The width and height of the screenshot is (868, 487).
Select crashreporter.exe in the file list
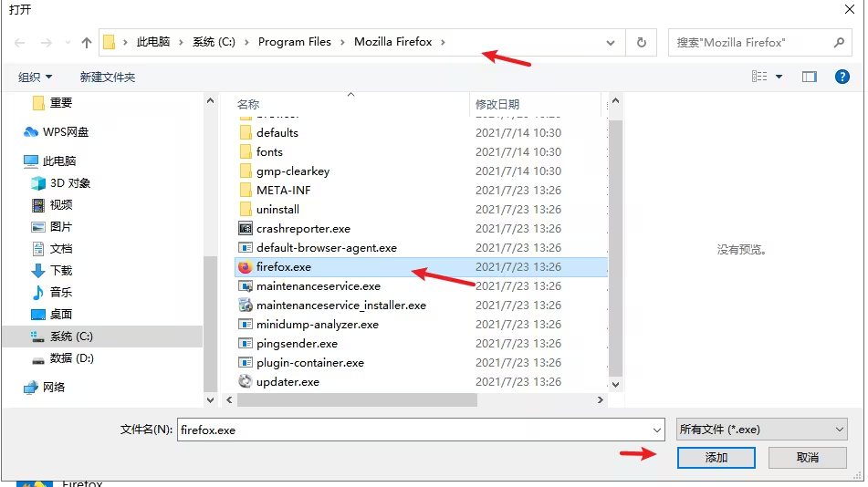tap(303, 229)
